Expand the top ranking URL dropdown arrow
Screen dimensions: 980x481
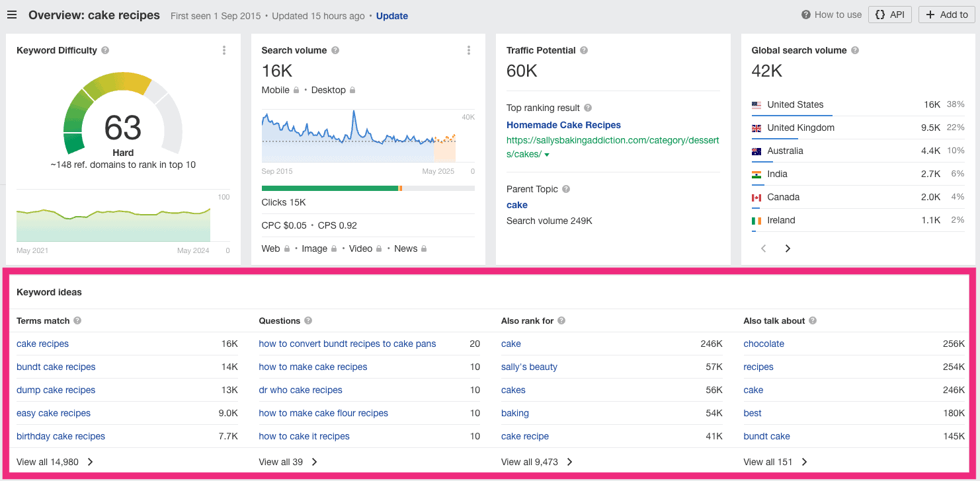[x=547, y=155]
